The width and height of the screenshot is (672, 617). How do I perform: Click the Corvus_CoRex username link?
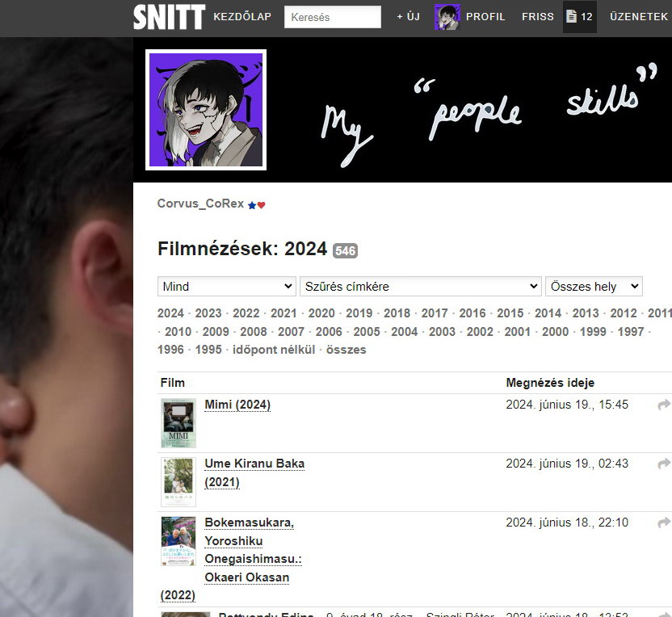point(200,204)
